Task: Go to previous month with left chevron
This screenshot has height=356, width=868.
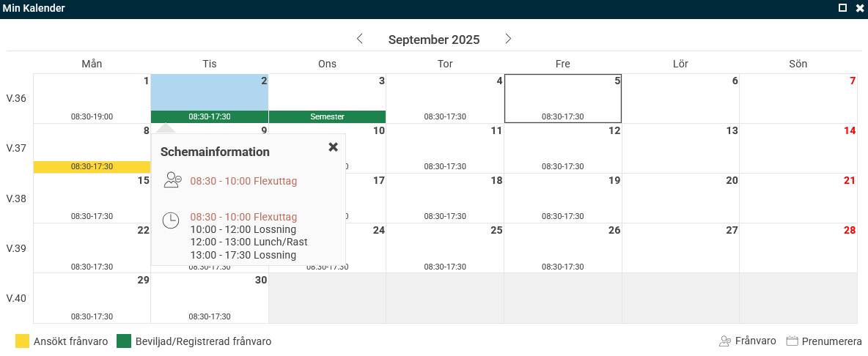Action: [x=359, y=39]
